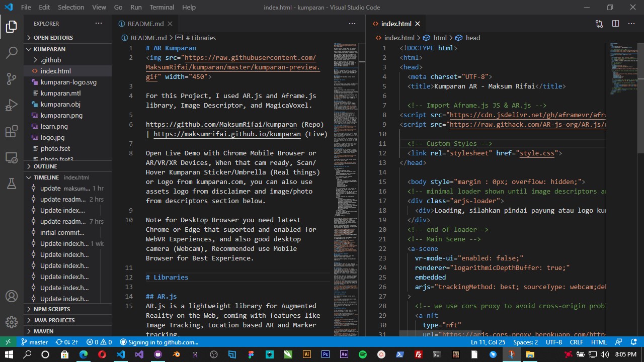Screen dimensions: 644x362
Task: Close the README.md tab
Action: [170, 24]
